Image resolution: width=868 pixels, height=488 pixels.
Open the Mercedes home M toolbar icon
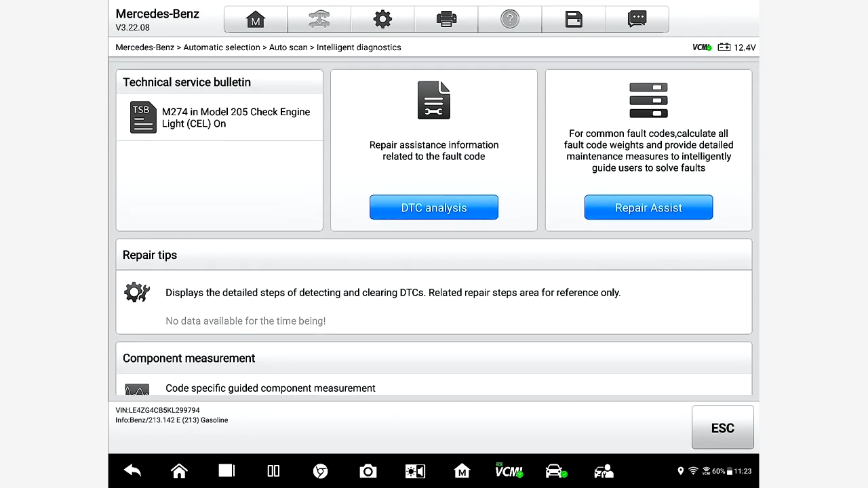click(256, 20)
